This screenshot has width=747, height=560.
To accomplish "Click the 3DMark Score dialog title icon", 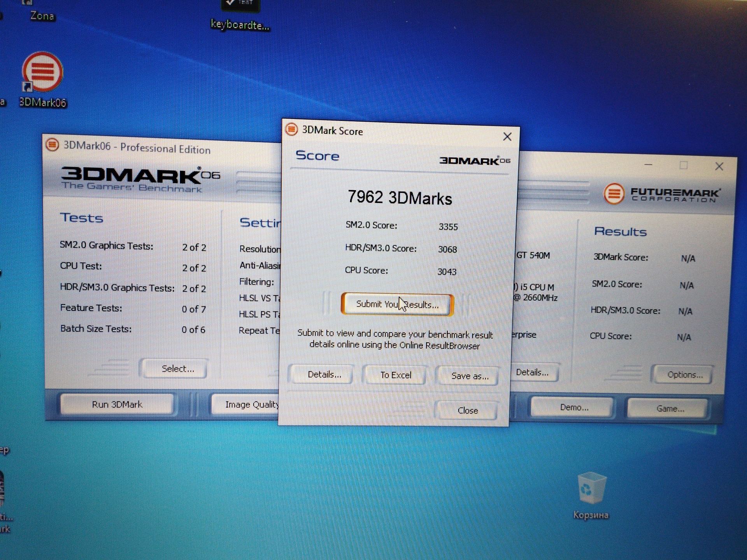I will (291, 129).
